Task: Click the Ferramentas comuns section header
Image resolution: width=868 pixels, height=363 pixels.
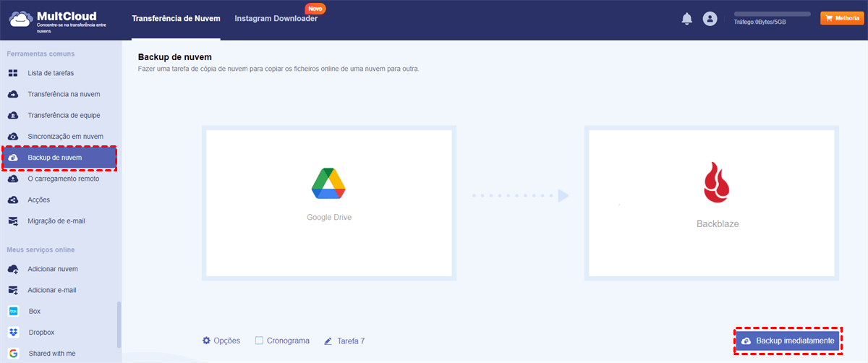Action: pos(41,54)
